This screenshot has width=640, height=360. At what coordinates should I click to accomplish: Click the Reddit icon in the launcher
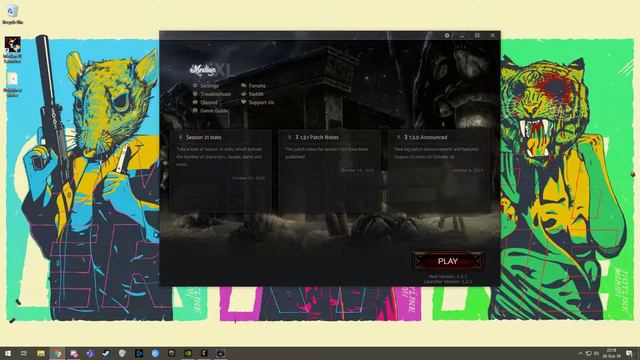click(243, 94)
